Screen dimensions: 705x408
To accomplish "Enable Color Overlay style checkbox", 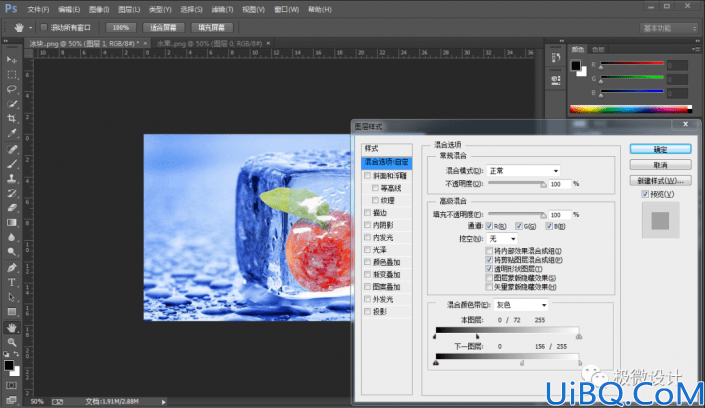I will [x=368, y=262].
